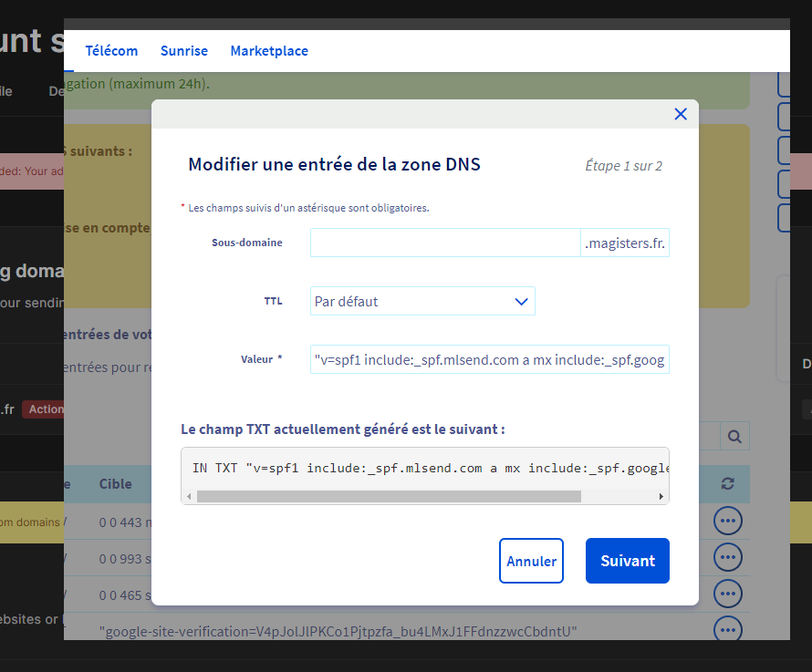
Task: Click into the Valeur SPF field
Action: tap(489, 359)
